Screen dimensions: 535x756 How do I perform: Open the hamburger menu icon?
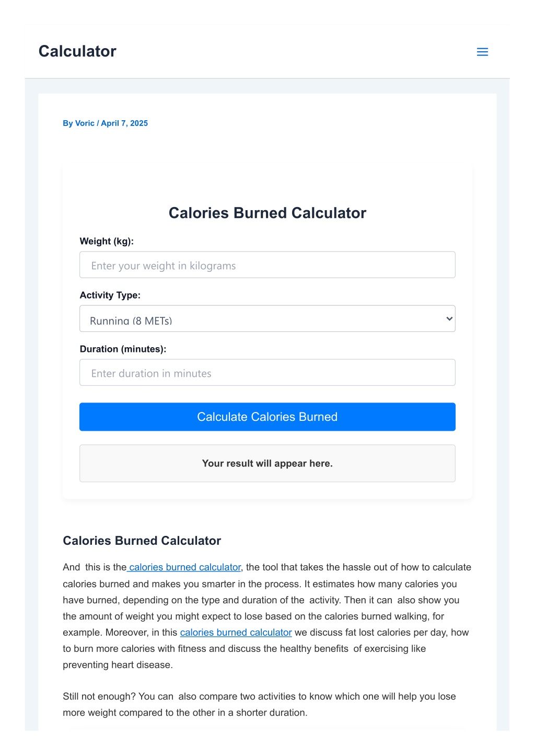pos(482,52)
